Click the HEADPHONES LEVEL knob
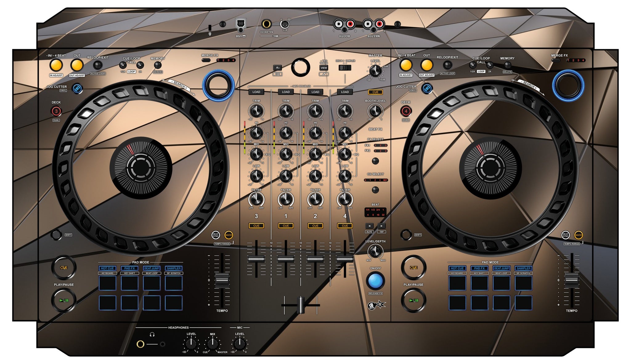The height and width of the screenshot is (364, 631). 191,344
